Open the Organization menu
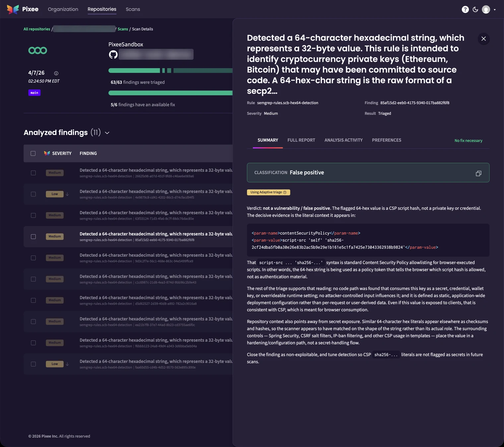The height and width of the screenshot is (447, 504). point(63,9)
